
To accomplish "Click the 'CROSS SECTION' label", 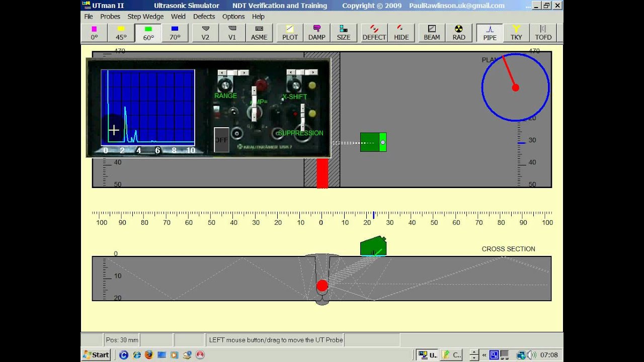I will pos(508,249).
